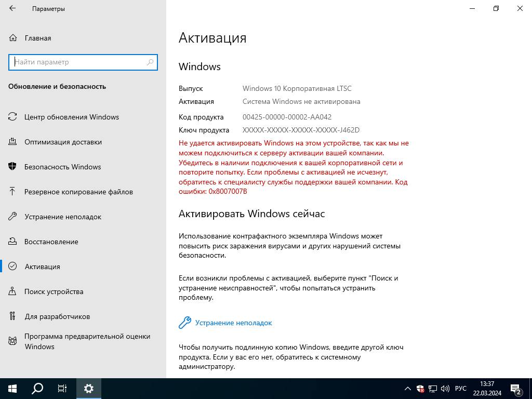Select Активация in the sidebar
532x399 pixels.
[83, 267]
